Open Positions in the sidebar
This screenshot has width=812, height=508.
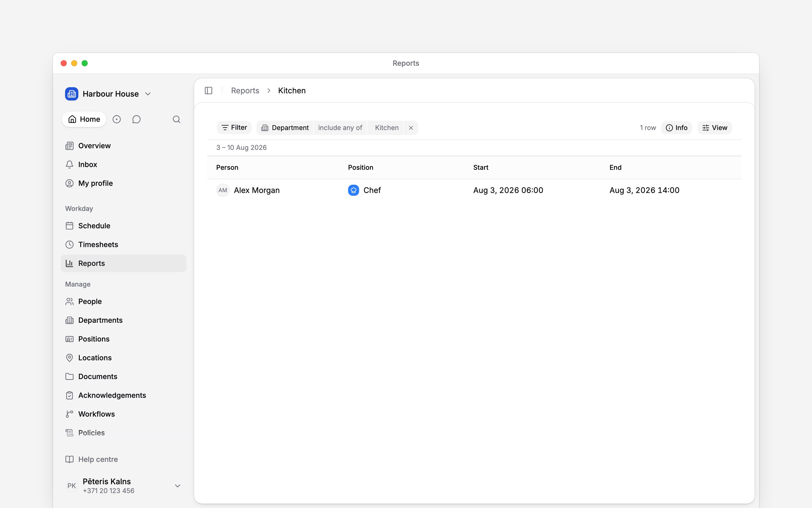tap(123, 339)
